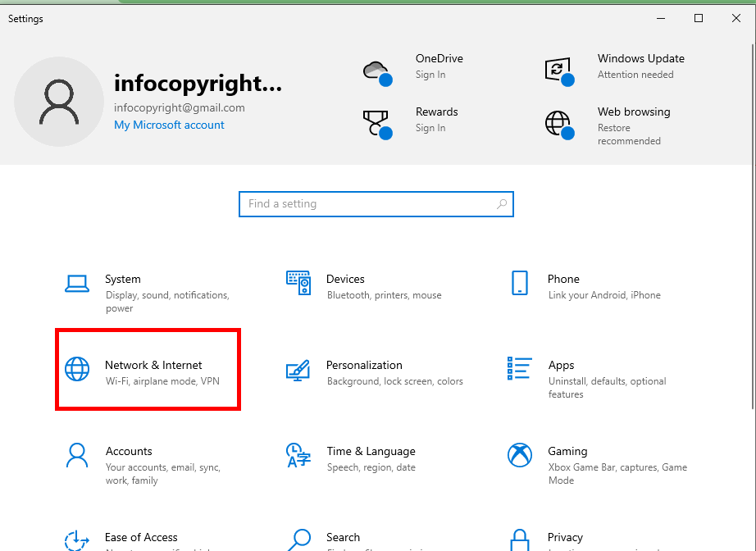Open the Devices settings title

(345, 279)
